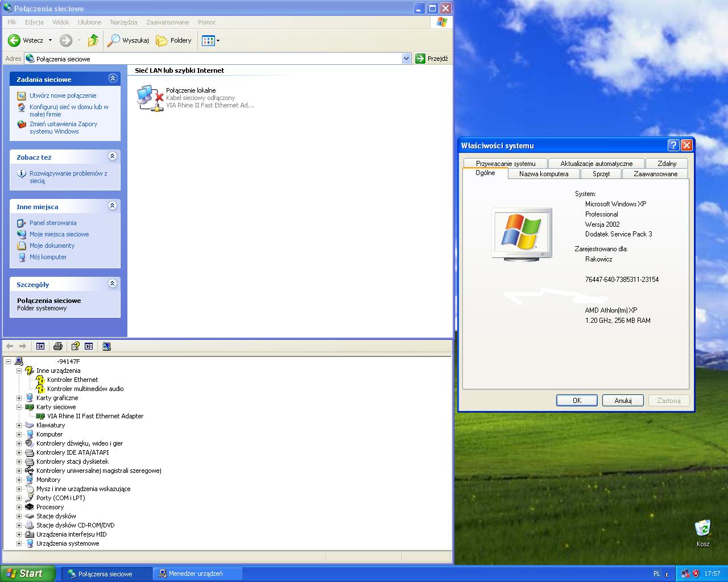Open the address bar dropdown arrow
Image resolution: width=728 pixels, height=582 pixels.
[406, 59]
